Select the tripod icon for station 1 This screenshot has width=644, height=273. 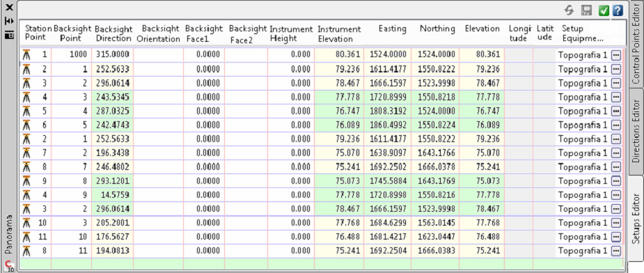[26, 55]
